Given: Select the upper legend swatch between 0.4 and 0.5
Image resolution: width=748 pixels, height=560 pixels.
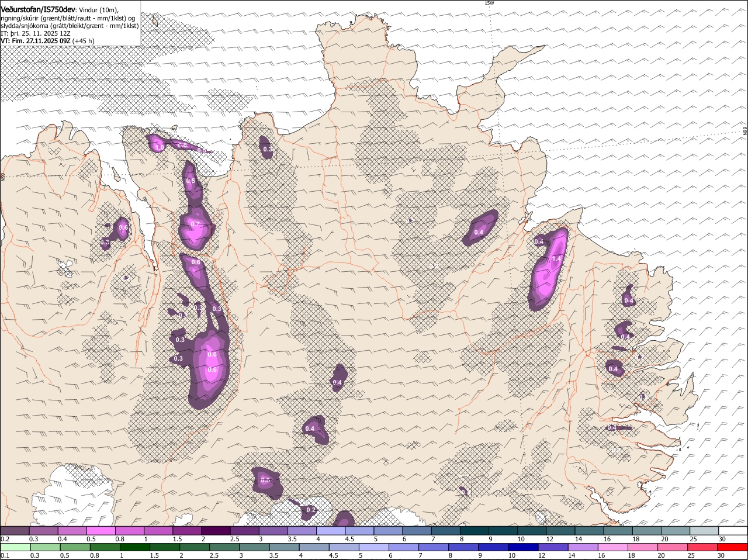Looking at the screenshot, I should coord(72,531).
